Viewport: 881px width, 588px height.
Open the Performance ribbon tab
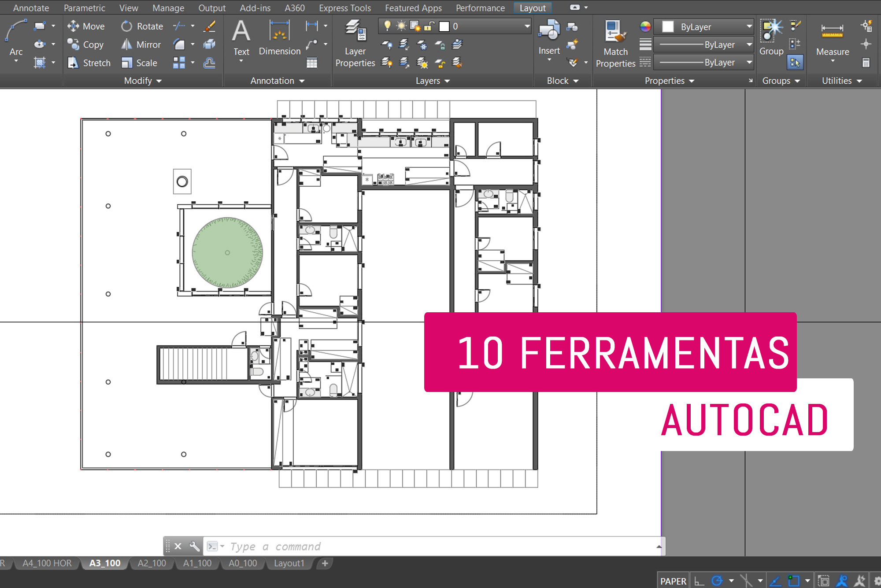tap(480, 8)
